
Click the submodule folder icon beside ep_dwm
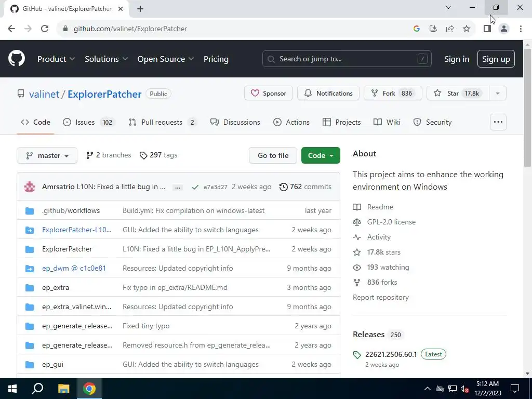coord(30,269)
